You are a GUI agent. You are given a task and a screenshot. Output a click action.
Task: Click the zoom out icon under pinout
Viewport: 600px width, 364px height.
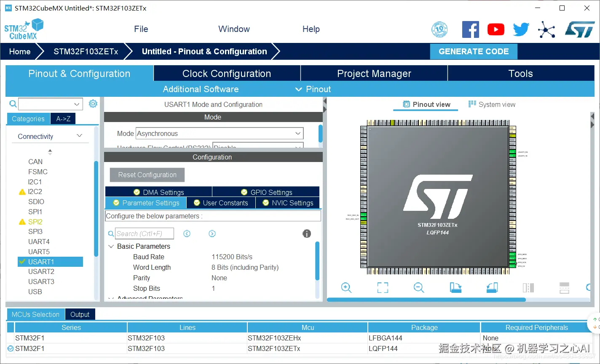[419, 288]
